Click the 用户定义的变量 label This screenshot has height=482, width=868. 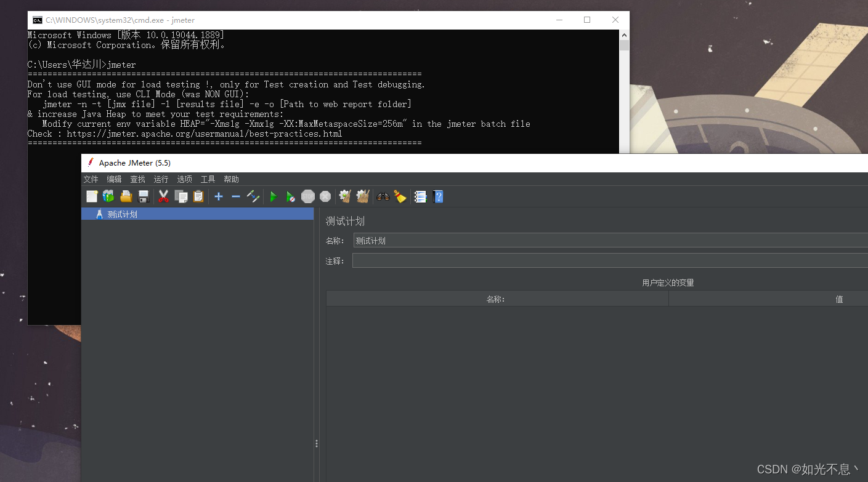668,283
